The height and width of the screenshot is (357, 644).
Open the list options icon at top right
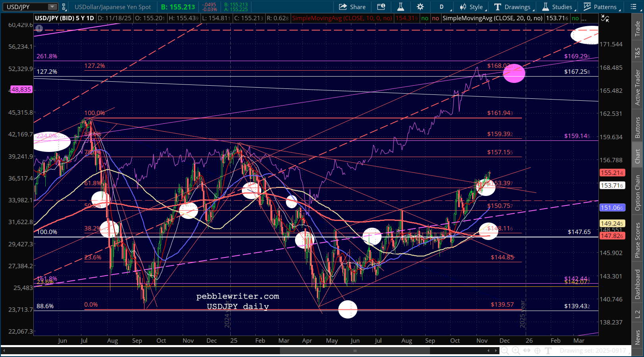point(633,7)
